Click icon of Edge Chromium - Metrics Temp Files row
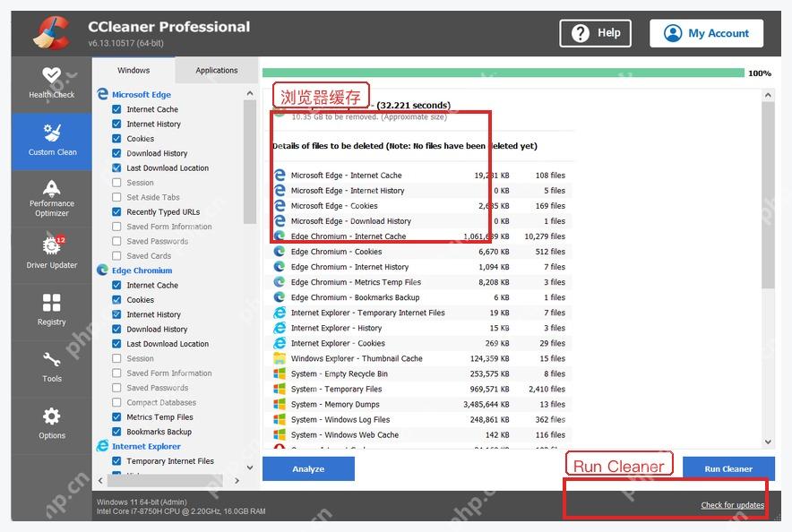This screenshot has height=532, width=792. click(x=280, y=281)
